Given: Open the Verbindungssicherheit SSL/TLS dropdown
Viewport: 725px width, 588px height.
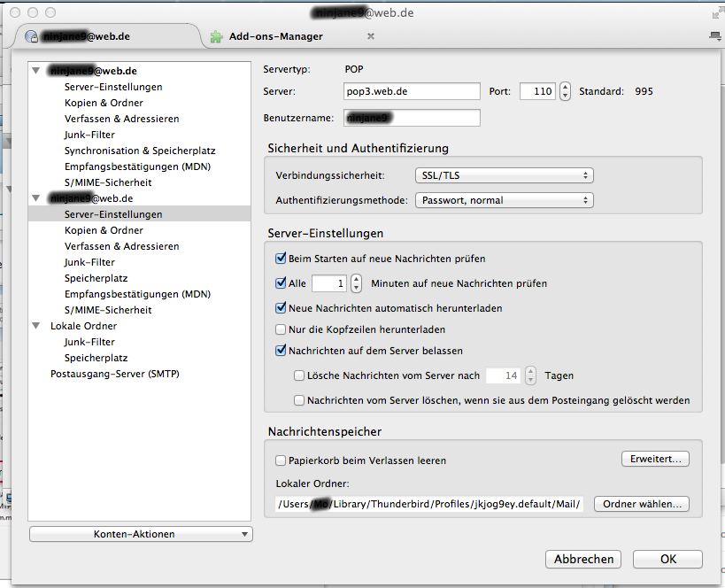Looking at the screenshot, I should point(504,175).
